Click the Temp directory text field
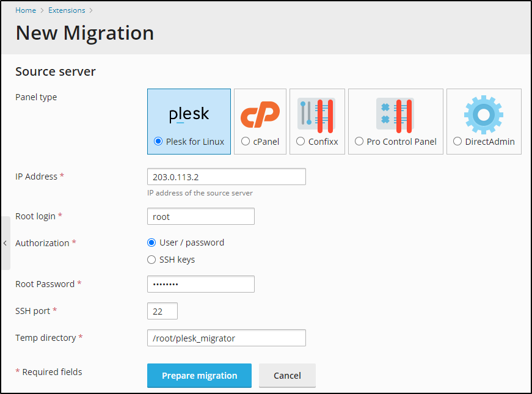 tap(226, 338)
